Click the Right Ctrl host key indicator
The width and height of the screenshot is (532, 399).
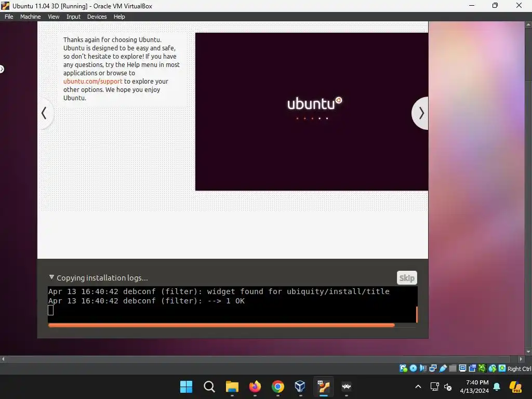(520, 369)
